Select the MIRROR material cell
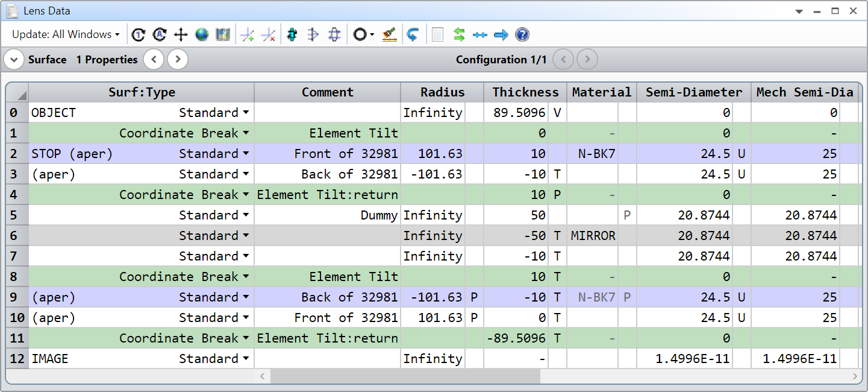Image resolution: width=868 pixels, height=392 pixels. click(593, 236)
